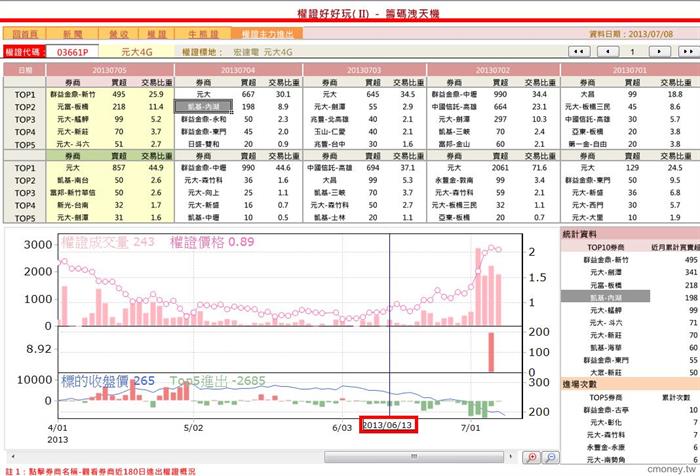
Task: Click broker 永豐金-敦南 in the 20130702 column
Action: pos(454,180)
